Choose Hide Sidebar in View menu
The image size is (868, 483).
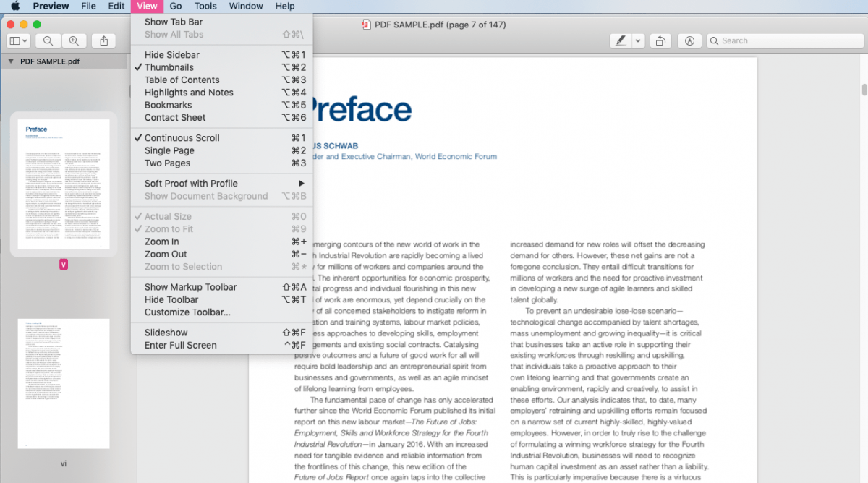click(222, 54)
